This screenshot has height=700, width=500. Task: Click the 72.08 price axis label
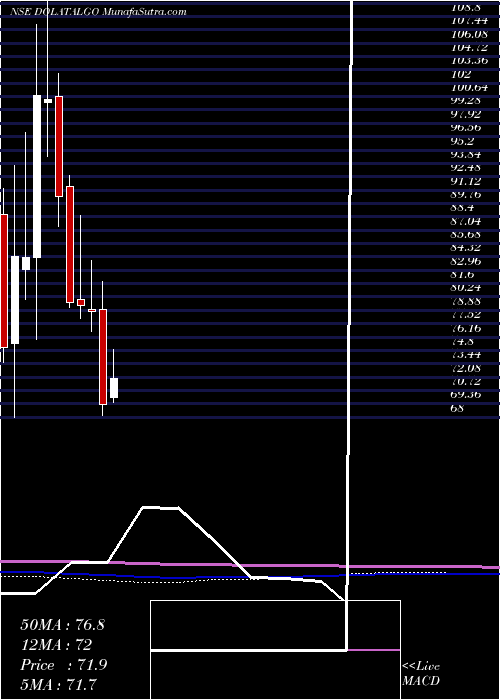pyautogui.click(x=466, y=368)
